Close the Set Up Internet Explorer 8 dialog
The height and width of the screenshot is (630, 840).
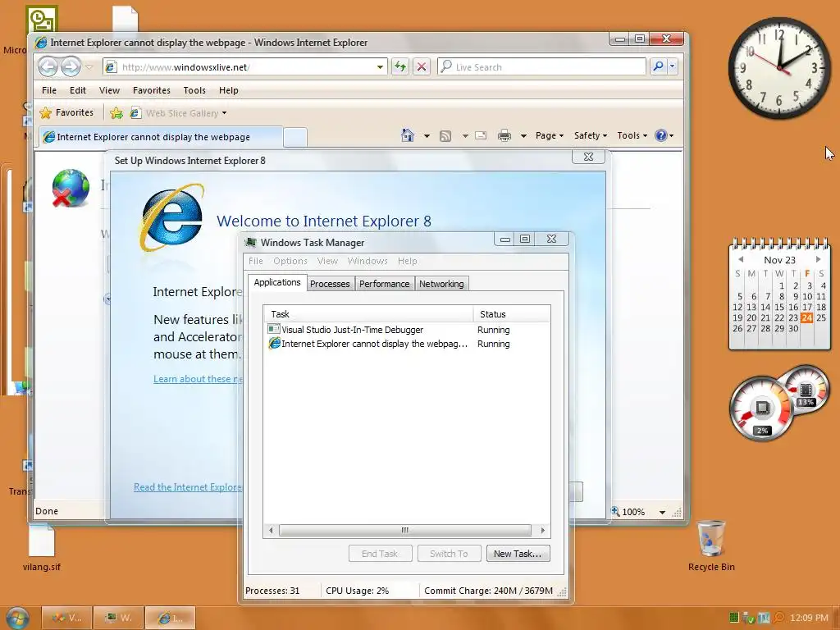588,157
